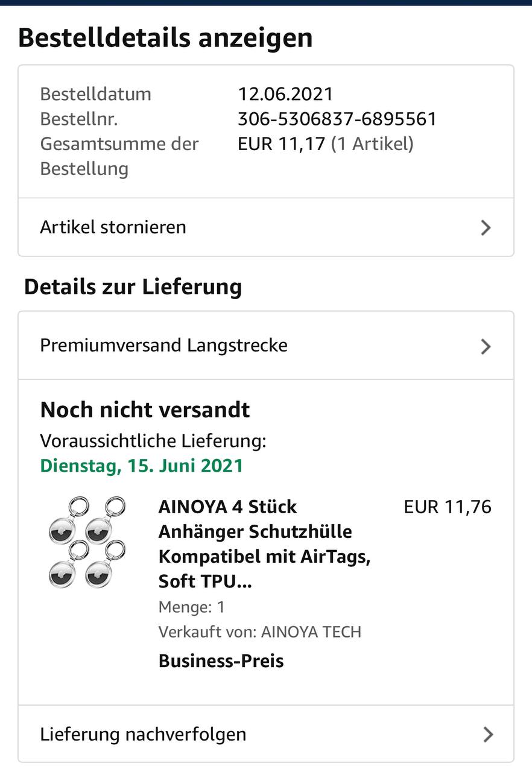Open the AirTag keychain product thumbnail
The width and height of the screenshot is (532, 772).
(87, 542)
